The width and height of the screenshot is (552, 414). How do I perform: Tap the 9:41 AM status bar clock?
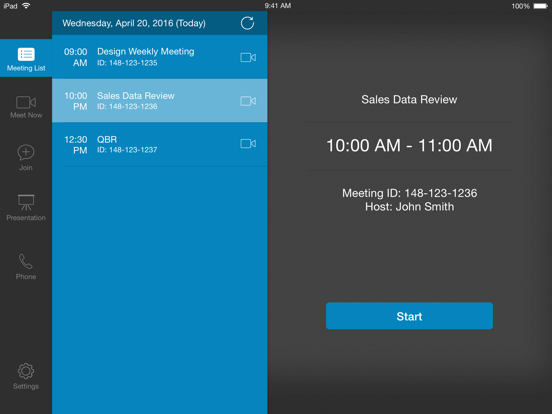pyautogui.click(x=278, y=6)
